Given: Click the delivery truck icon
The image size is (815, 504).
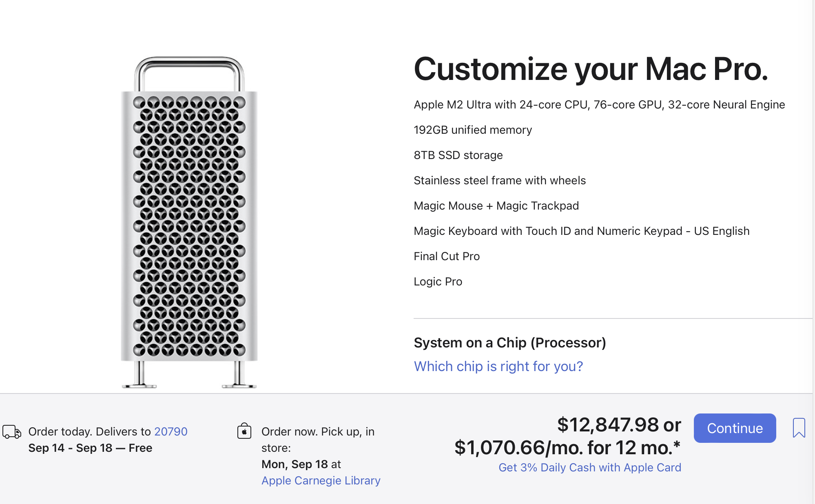Looking at the screenshot, I should coord(12,432).
